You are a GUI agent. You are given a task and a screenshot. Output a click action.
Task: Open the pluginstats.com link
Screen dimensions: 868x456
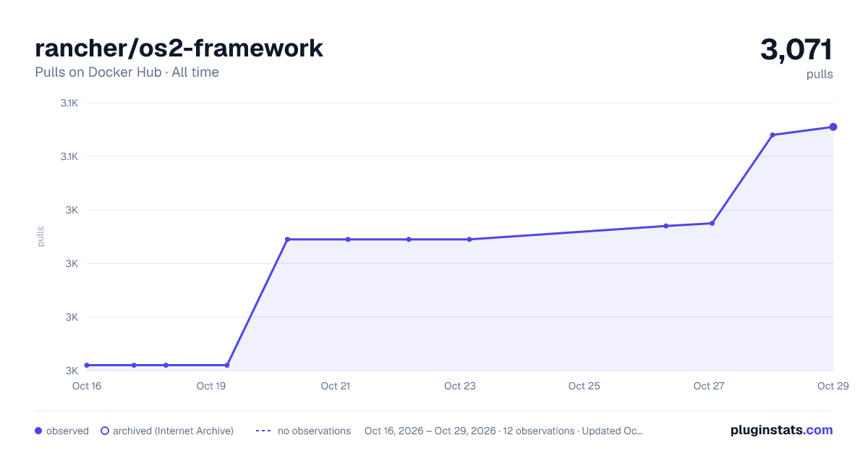tap(781, 430)
